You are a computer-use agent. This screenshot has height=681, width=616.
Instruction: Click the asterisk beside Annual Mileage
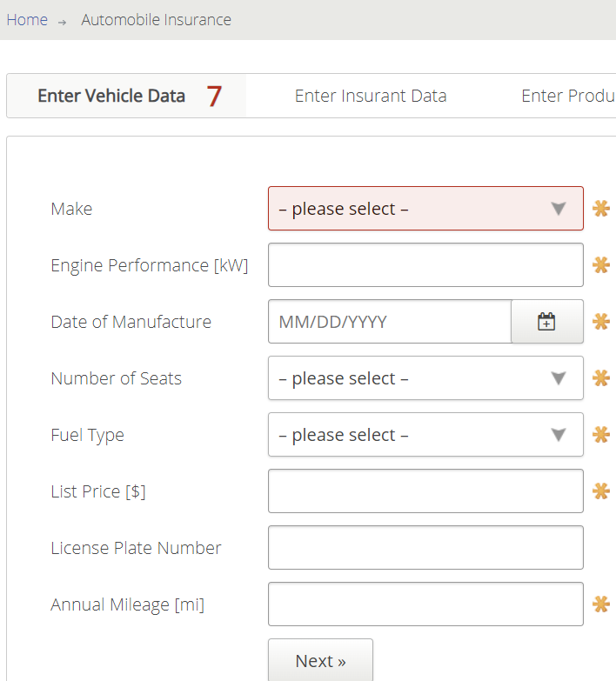pyautogui.click(x=601, y=604)
